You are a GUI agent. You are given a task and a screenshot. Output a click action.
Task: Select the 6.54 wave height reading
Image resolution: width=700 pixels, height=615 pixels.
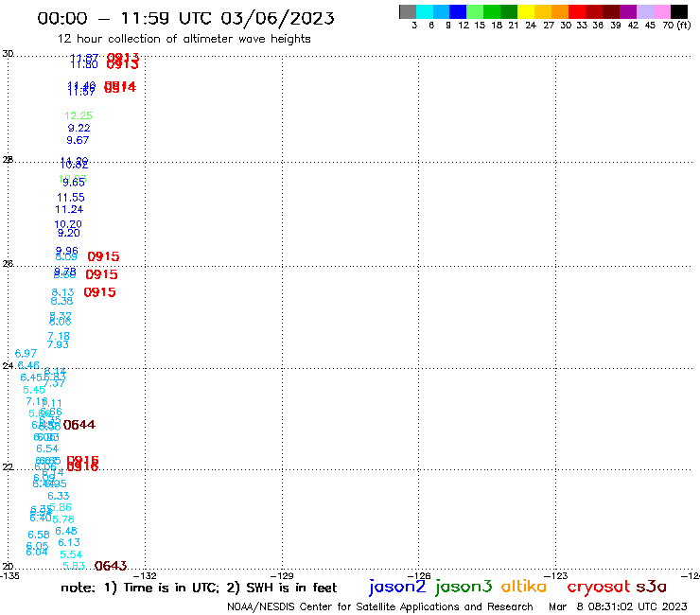point(47,448)
